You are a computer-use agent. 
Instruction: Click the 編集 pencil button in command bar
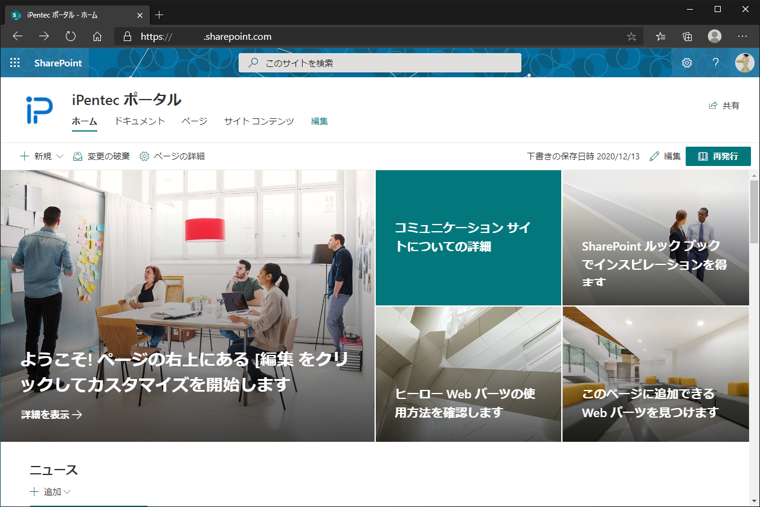pos(665,156)
